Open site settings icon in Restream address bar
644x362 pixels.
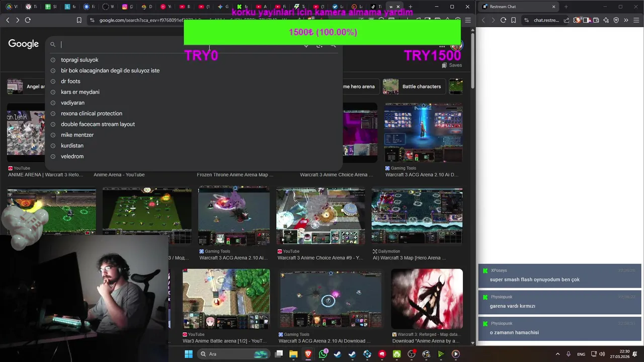pyautogui.click(x=526, y=20)
